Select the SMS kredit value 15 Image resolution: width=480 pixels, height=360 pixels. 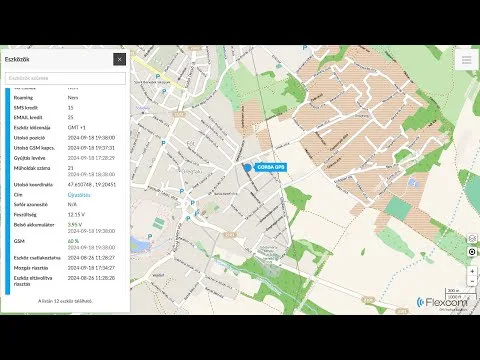point(70,108)
